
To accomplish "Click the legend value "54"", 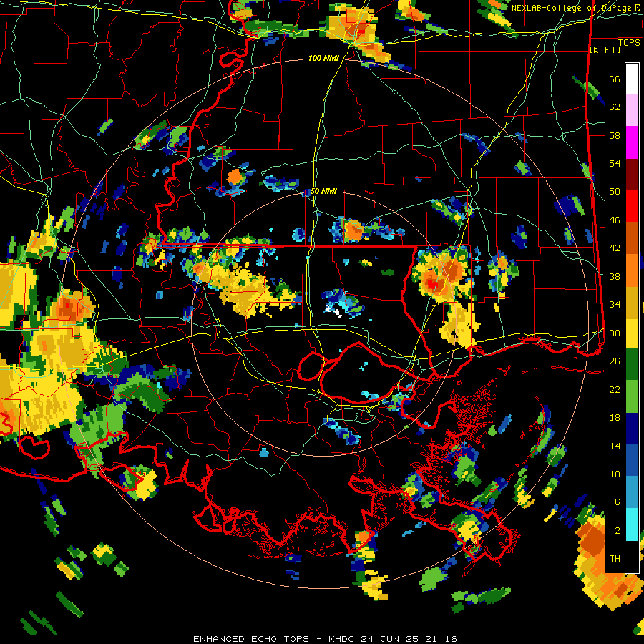I will tap(615, 163).
